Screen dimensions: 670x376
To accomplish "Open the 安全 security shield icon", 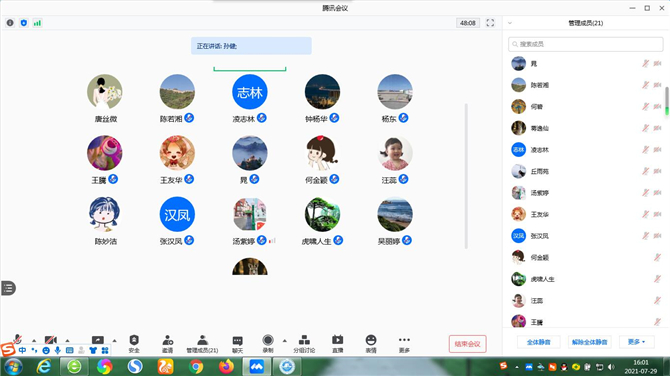I will point(134,343).
